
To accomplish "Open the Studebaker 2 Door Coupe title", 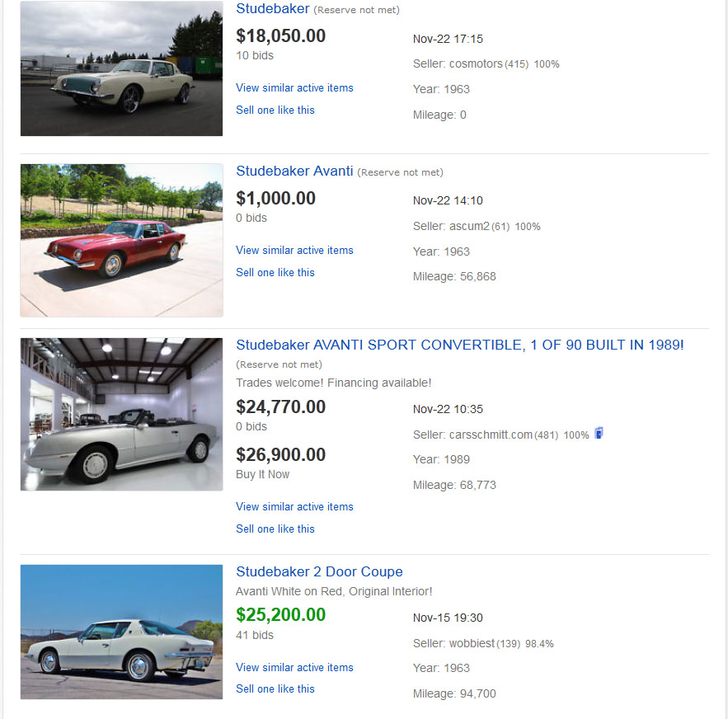I will (x=319, y=571).
